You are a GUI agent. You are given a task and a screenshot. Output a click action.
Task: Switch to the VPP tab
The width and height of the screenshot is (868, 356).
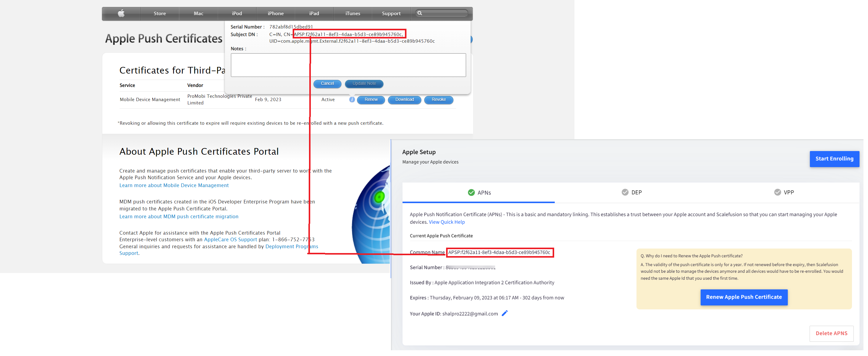[x=784, y=193]
